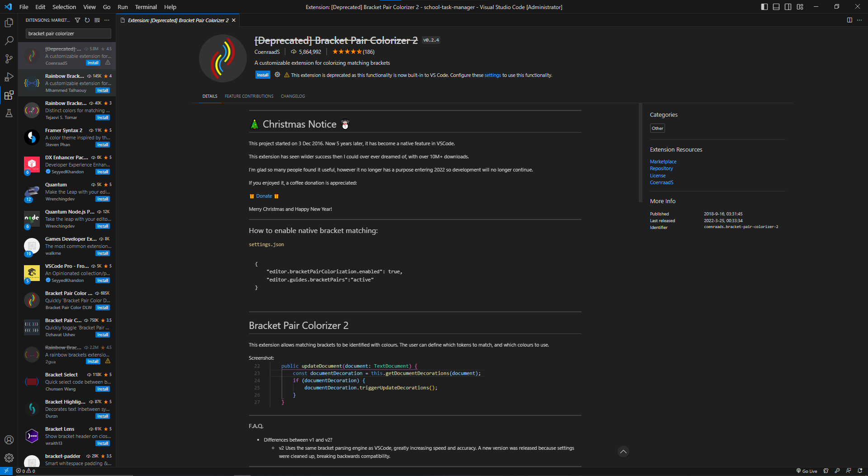
Task: Click the customize layout icon
Action: pos(800,7)
